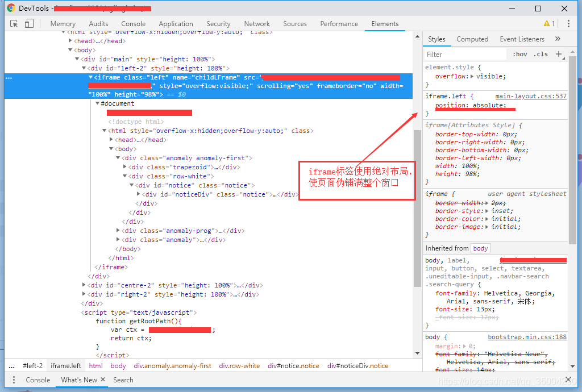Click the styles Filter input

click(465, 54)
